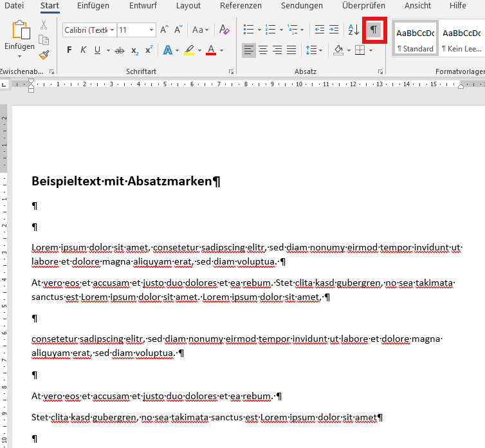485x448 pixels.
Task: Toggle italic formatting (K)
Action: point(83,50)
